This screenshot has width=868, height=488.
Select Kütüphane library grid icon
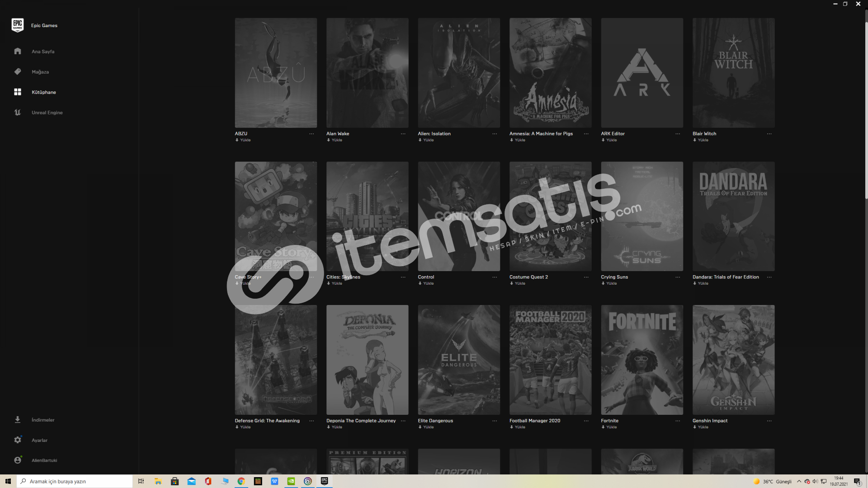pyautogui.click(x=18, y=92)
